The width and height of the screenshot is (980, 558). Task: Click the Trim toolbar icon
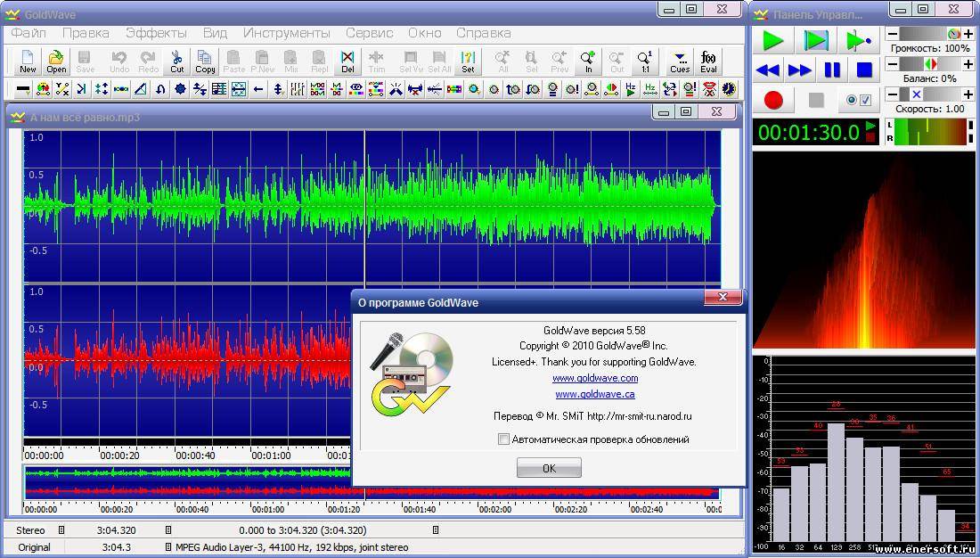[376, 62]
